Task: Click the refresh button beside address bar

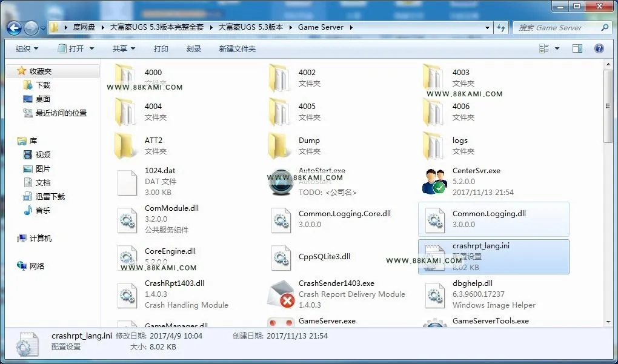Action: tap(501, 28)
